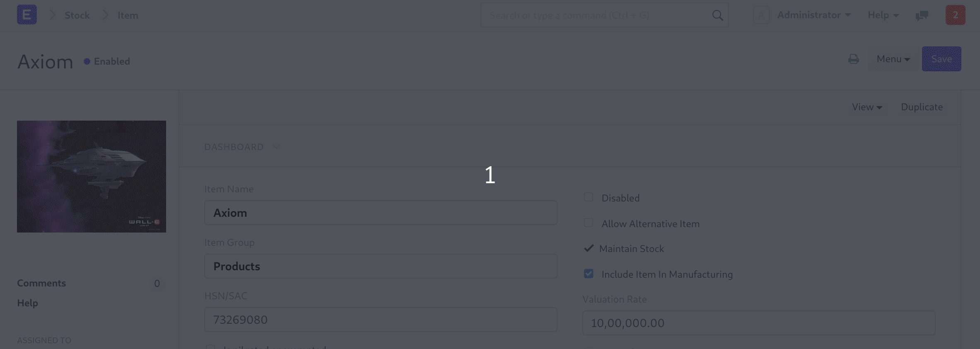980x349 pixels.
Task: Toggle the Disabled checkbox
Action: point(589,197)
